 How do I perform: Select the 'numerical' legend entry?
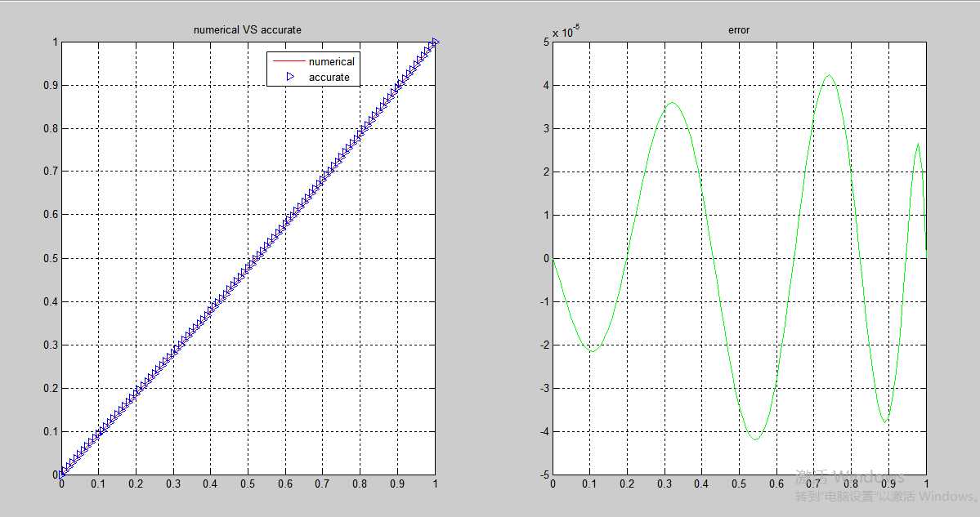click(331, 62)
